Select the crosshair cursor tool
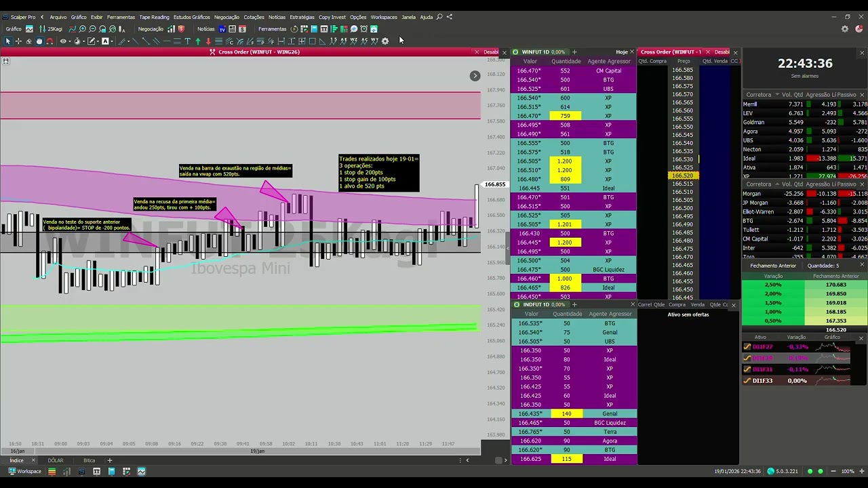 (x=18, y=41)
